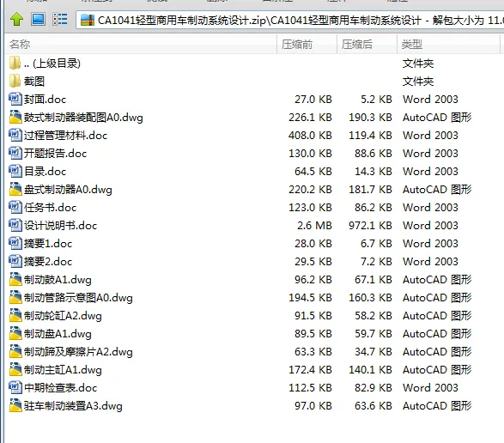The image size is (504, 443).
Task: Select the 截图 folder icon
Action: click(15, 81)
